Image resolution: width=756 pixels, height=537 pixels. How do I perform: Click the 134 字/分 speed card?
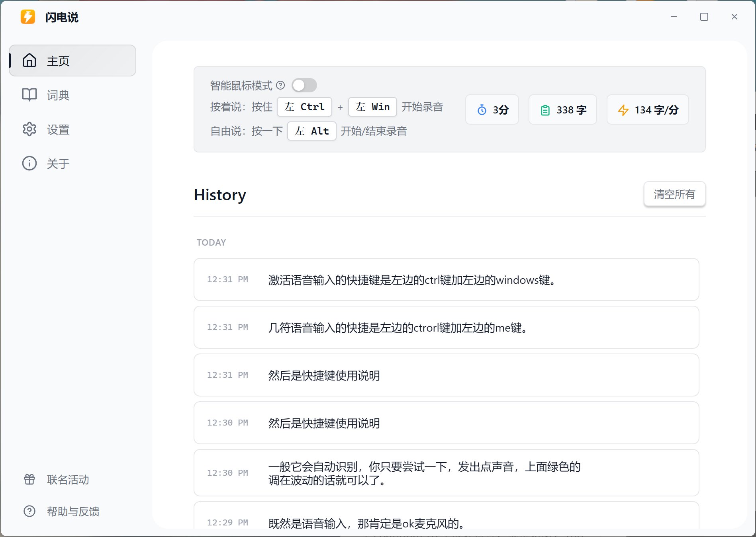click(x=647, y=110)
